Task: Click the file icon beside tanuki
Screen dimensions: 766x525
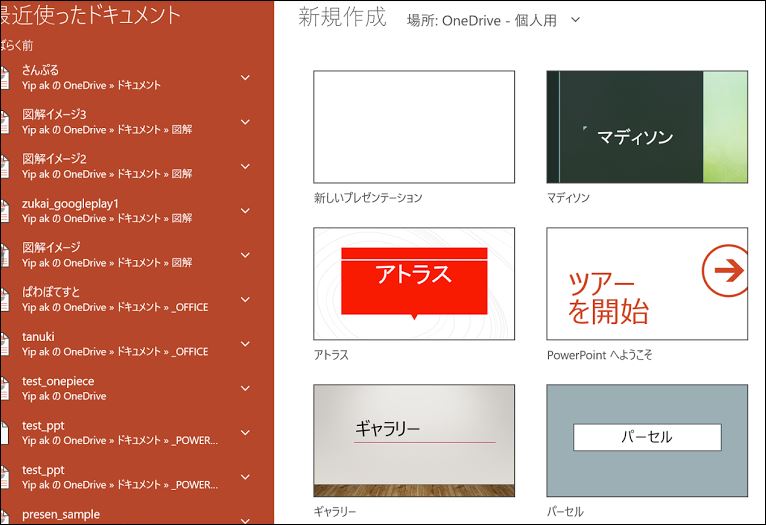Action: tap(4, 344)
